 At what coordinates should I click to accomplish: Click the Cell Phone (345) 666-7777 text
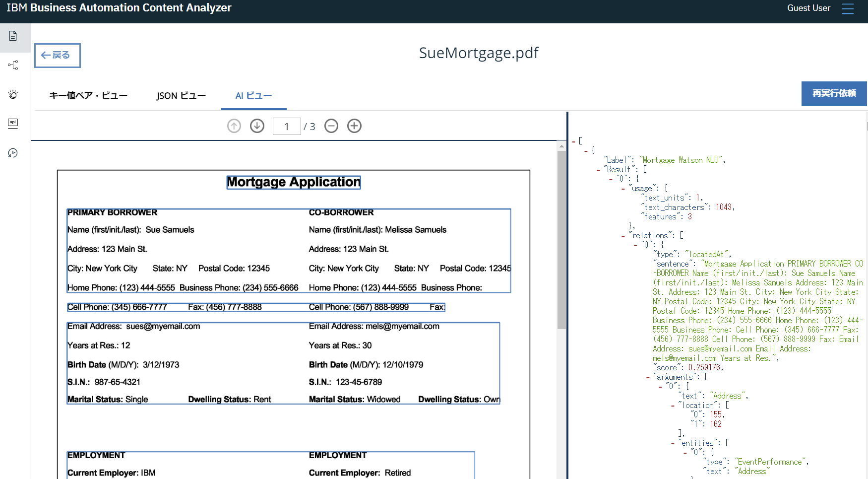point(117,307)
